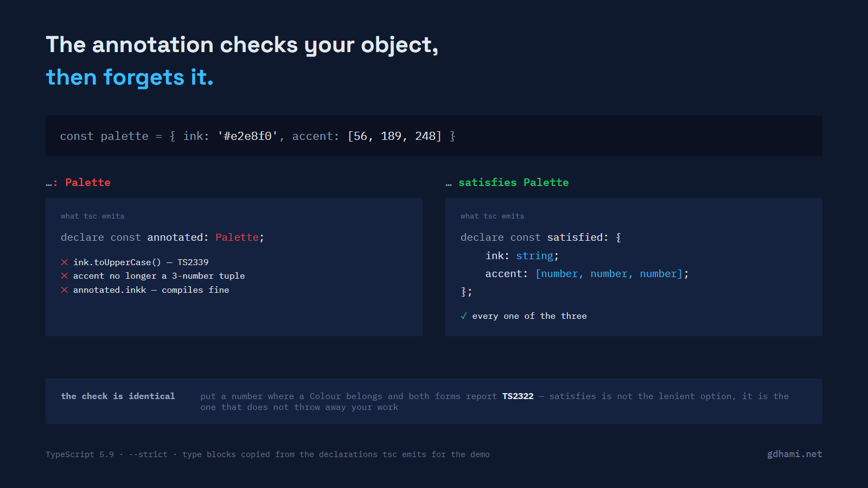Screen dimensions: 868x488
Task: Click the green '… satisfies Palette' column label
Action: (507, 183)
